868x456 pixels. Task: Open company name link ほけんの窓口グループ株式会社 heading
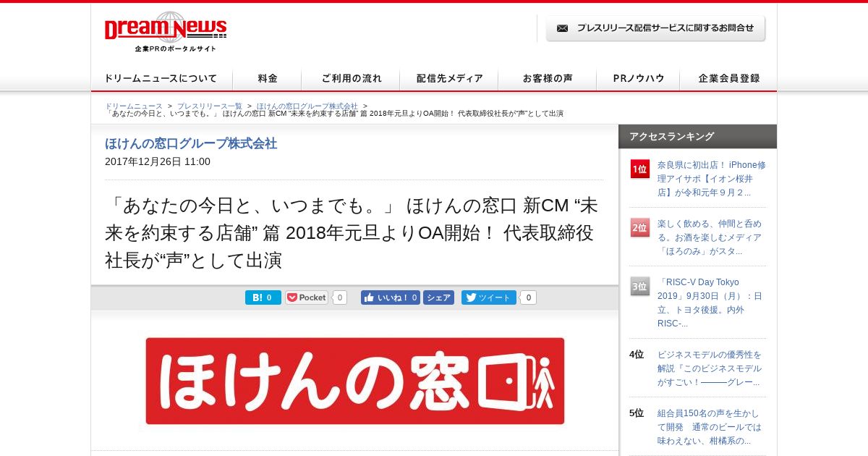pyautogui.click(x=191, y=143)
